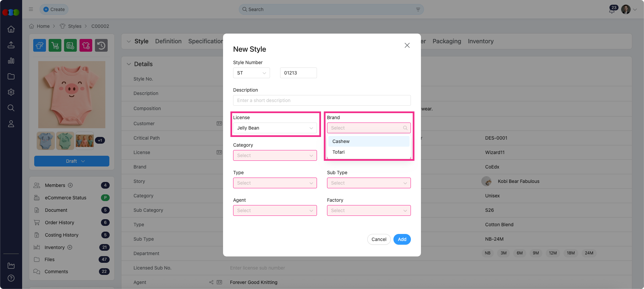Expand the Category select dropdown
Screen dimensions: 644x289
pyautogui.click(x=275, y=155)
